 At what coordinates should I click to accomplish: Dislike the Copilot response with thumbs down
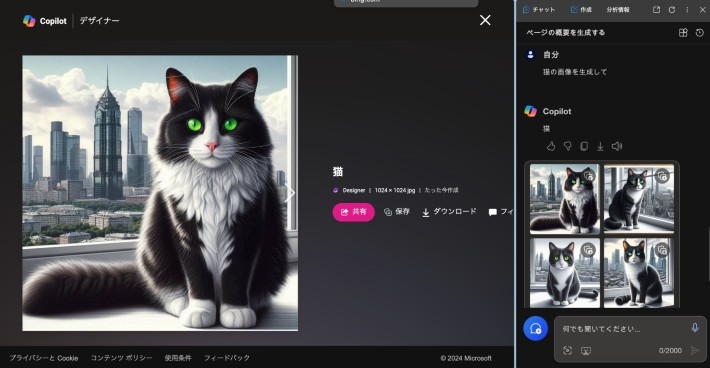[567, 146]
